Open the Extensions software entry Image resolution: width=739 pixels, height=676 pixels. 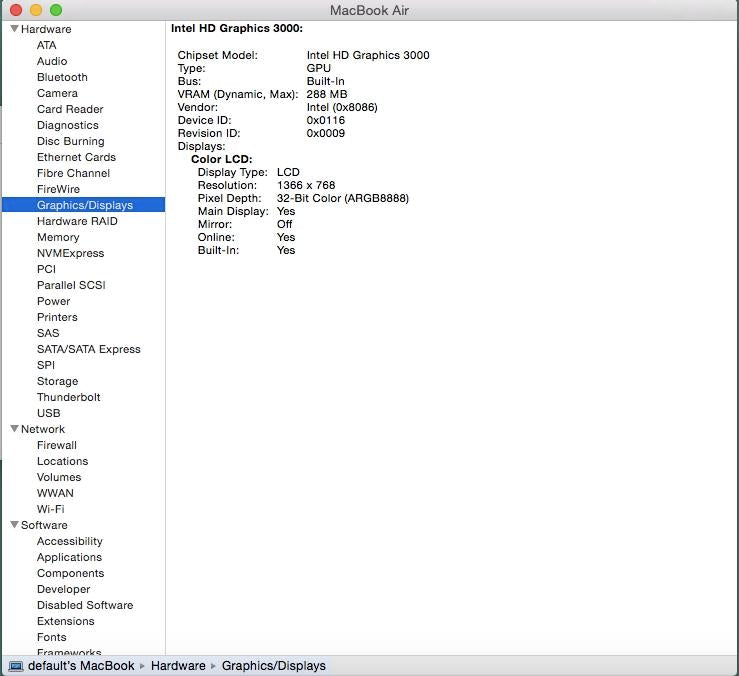pos(65,621)
